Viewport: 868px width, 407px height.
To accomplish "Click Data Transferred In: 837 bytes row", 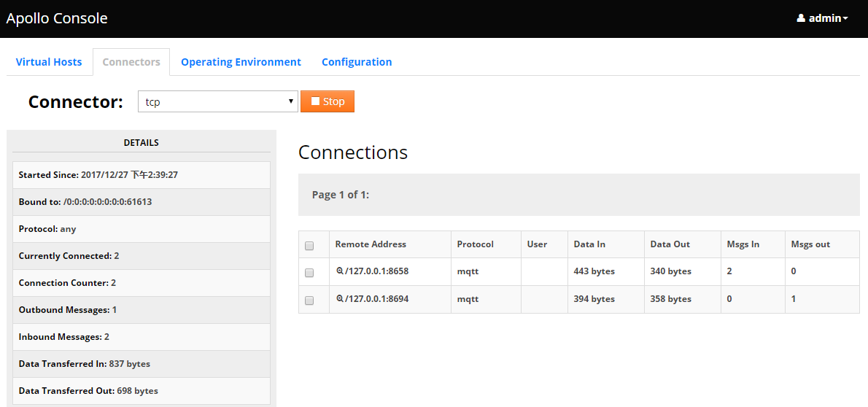I will click(x=142, y=364).
